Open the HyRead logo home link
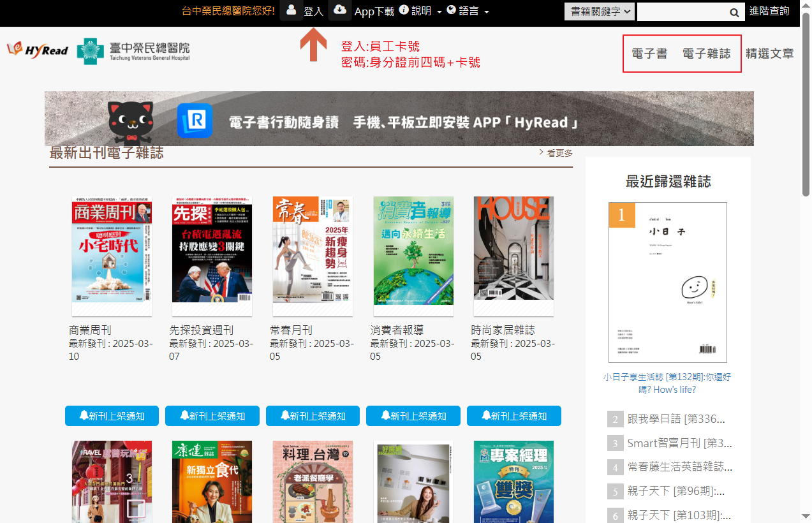This screenshot has width=812, height=523. (x=38, y=50)
